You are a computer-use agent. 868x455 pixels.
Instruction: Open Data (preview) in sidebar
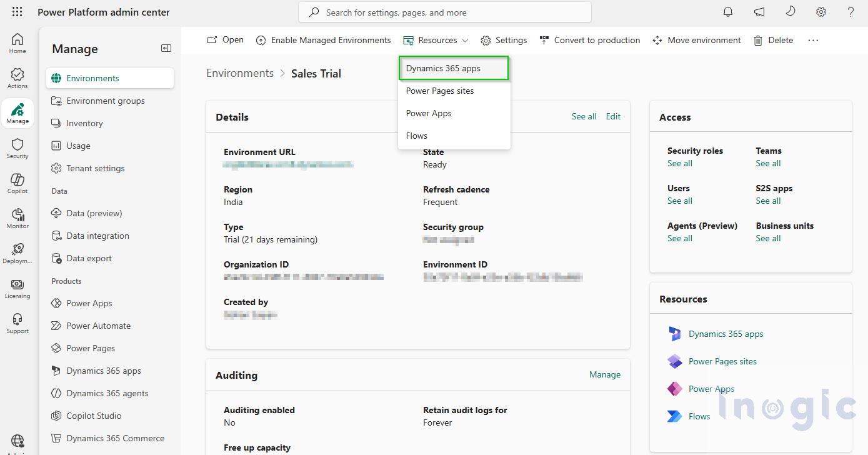pos(110,213)
